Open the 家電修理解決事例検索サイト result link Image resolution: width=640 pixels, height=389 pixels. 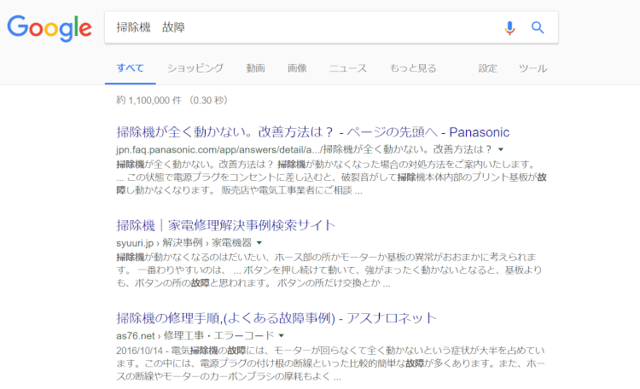pos(226,225)
